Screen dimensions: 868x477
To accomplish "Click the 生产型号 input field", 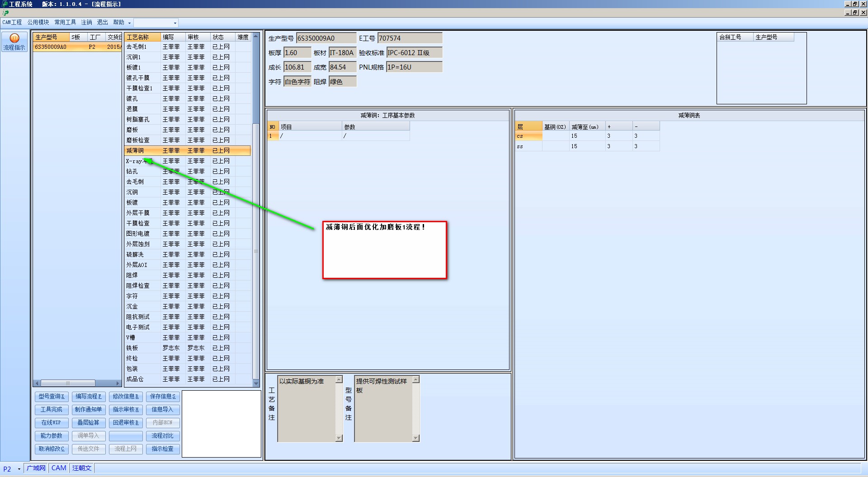I will 326,38.
